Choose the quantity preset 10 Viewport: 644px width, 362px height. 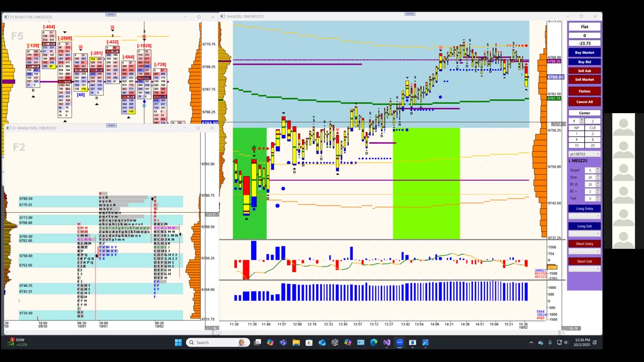point(576,145)
